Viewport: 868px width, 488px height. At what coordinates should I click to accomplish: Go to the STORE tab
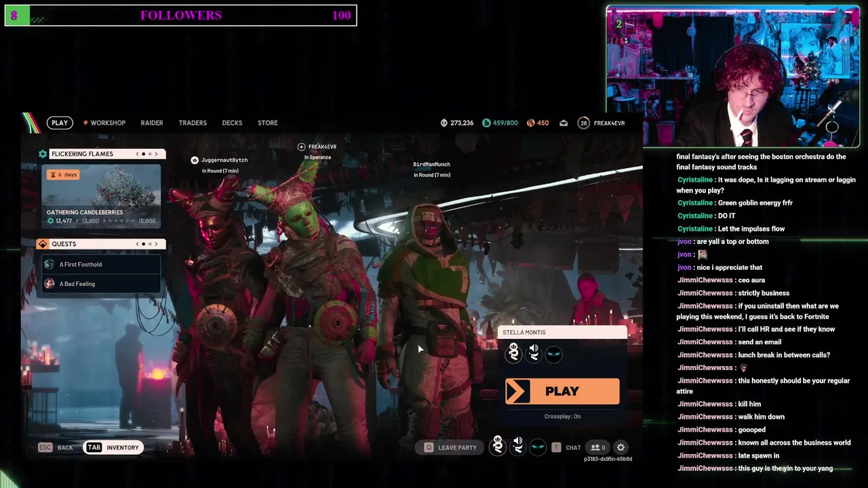click(268, 123)
